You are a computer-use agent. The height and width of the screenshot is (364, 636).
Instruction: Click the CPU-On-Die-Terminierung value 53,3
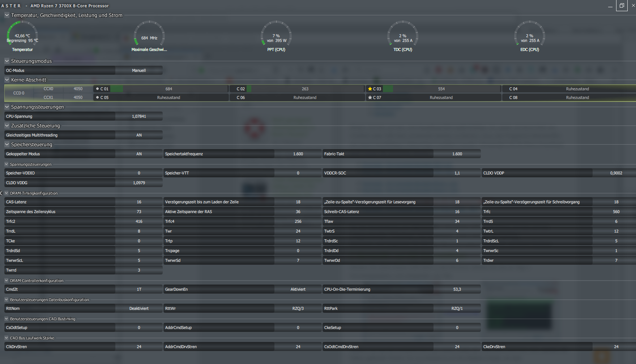(457, 289)
